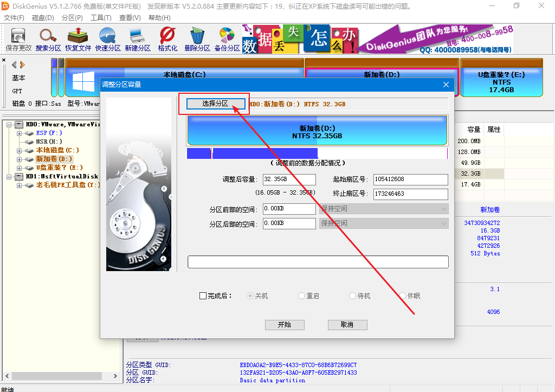The width and height of the screenshot is (555, 392).
Task: Select the Restart (重启) radio option
Action: tap(301, 295)
